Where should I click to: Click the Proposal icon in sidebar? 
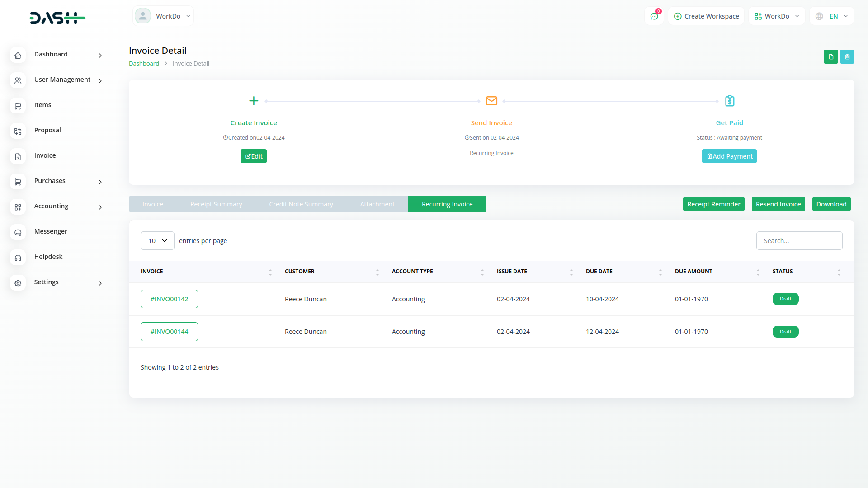pyautogui.click(x=18, y=131)
